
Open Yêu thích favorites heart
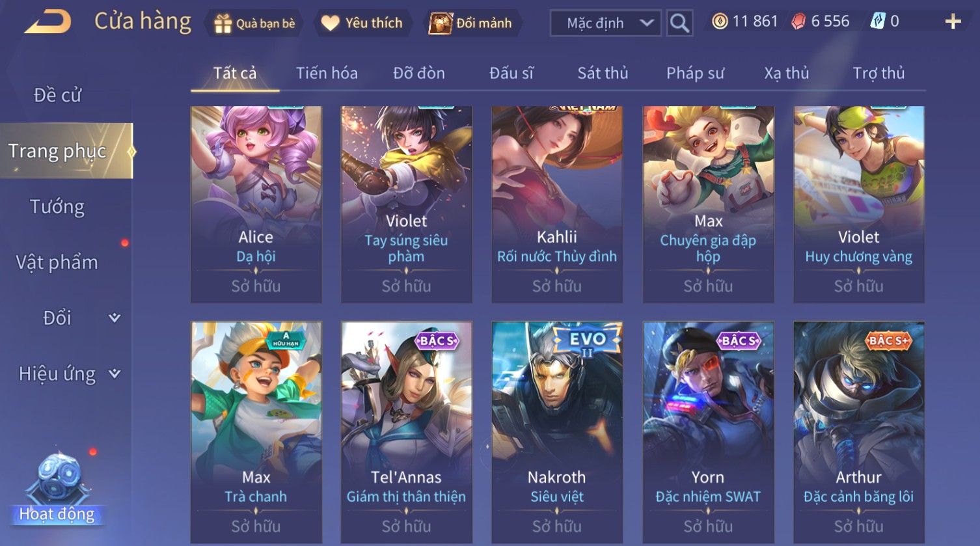tap(362, 23)
